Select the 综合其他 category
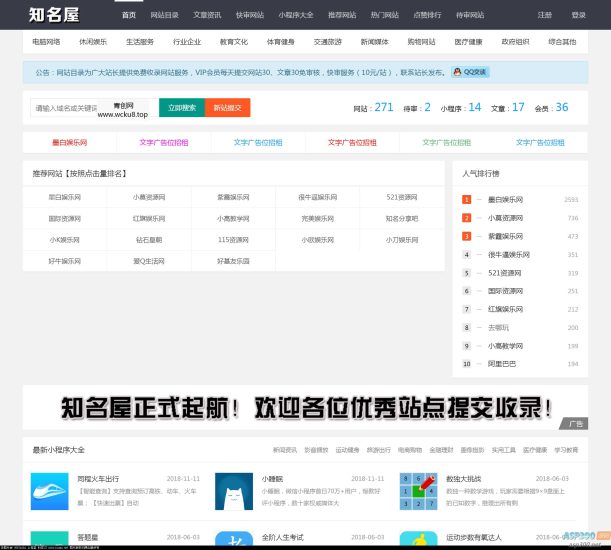 (562, 42)
